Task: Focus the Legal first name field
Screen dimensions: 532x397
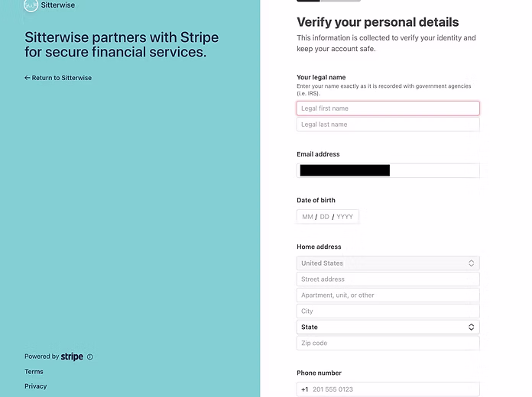Action: (x=388, y=108)
